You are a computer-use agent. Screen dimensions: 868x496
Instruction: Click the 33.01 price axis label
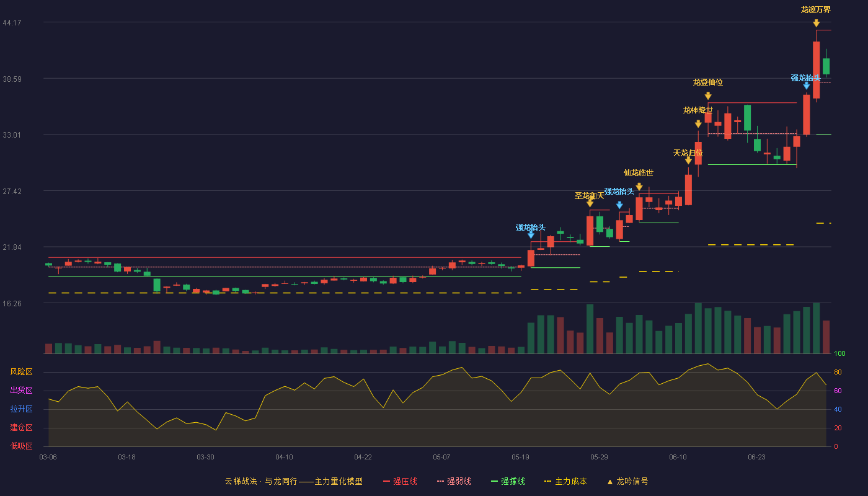(x=12, y=135)
